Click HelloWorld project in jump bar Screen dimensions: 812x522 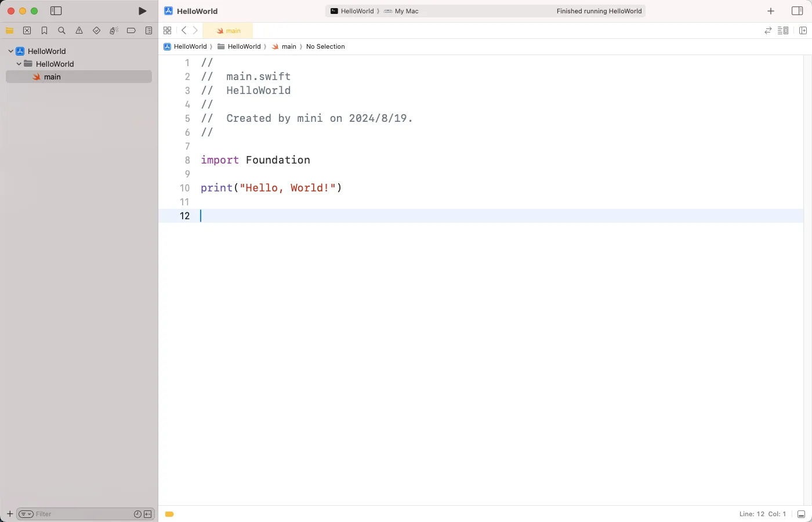[x=185, y=46]
